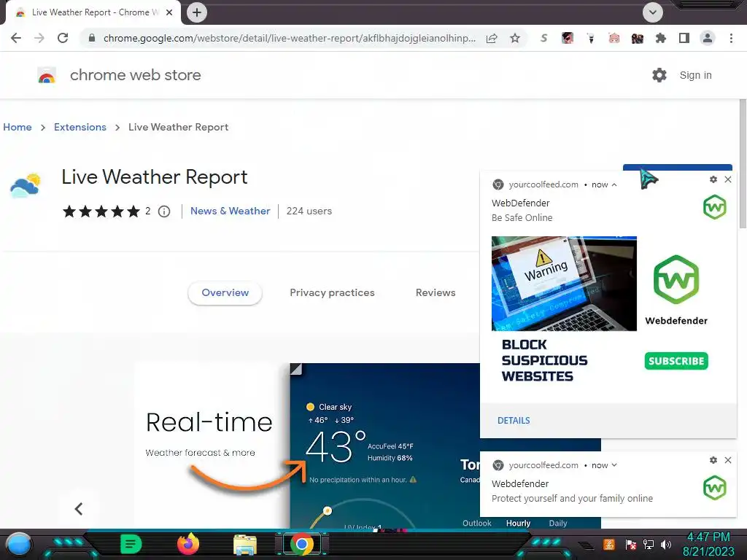The image size is (747, 560).
Task: Click the Chrome taskbar icon
Action: (301, 544)
